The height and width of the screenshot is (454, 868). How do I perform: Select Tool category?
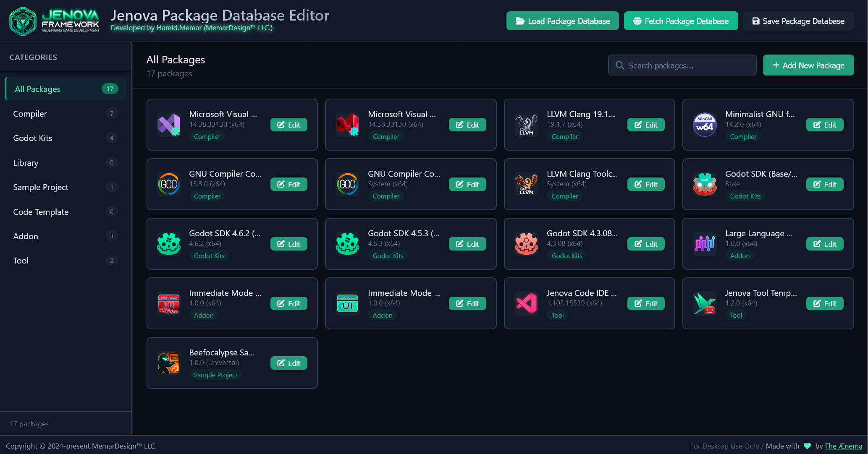pyautogui.click(x=66, y=261)
